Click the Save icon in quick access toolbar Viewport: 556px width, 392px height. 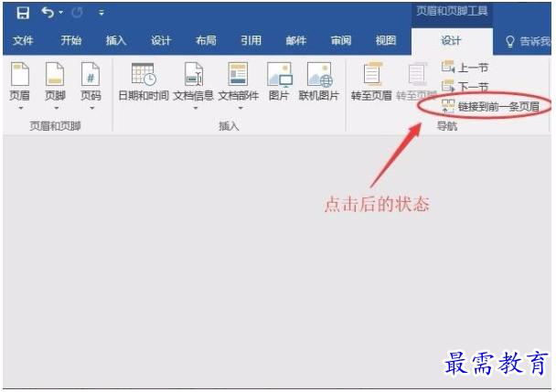tap(23, 13)
